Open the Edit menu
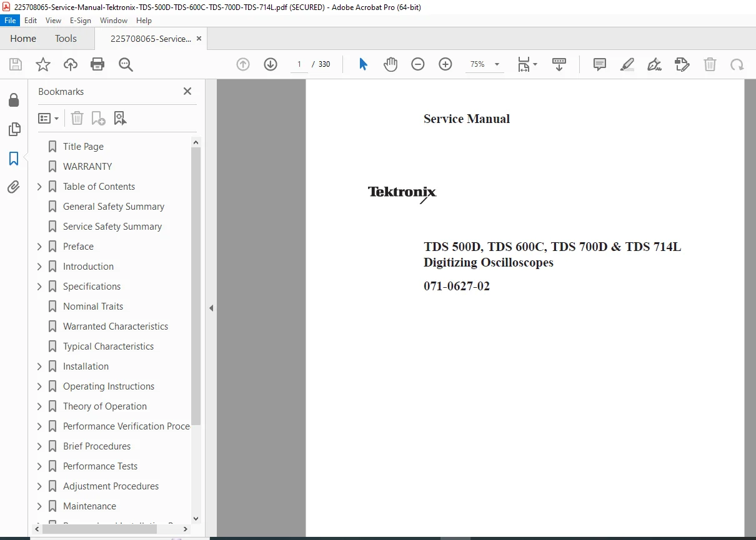 point(31,21)
